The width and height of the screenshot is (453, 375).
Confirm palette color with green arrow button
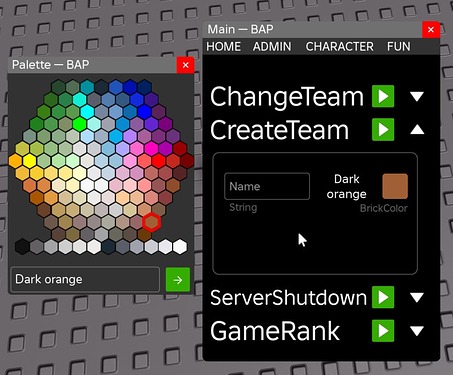(x=178, y=280)
